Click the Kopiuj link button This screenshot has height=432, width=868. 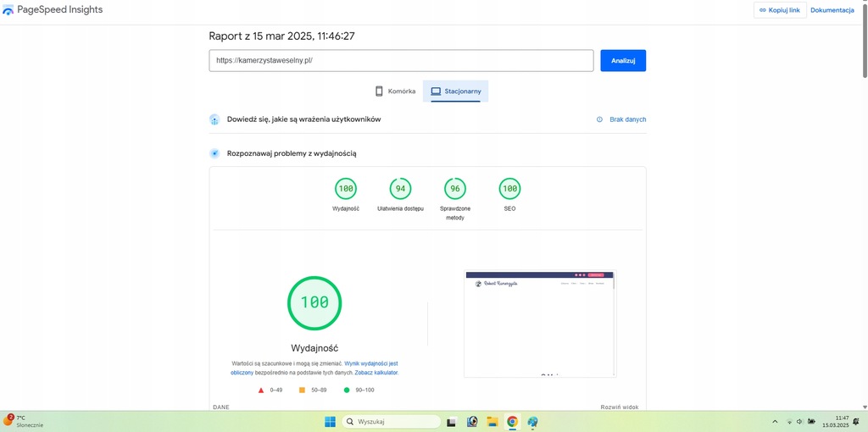tap(778, 10)
